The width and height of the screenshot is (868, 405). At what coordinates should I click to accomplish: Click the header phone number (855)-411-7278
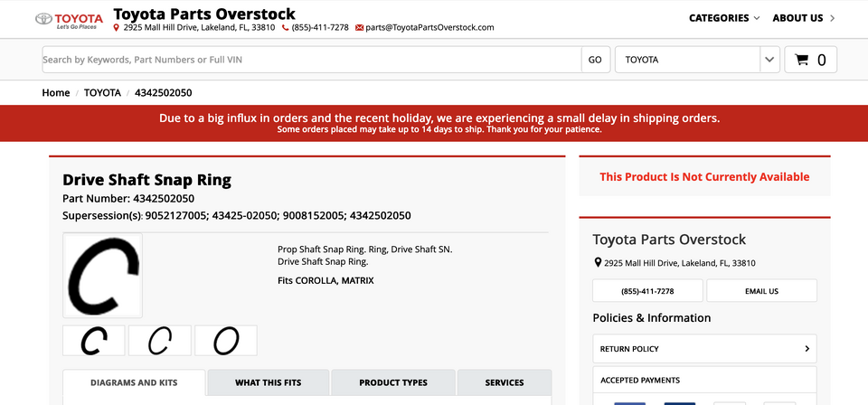320,28
